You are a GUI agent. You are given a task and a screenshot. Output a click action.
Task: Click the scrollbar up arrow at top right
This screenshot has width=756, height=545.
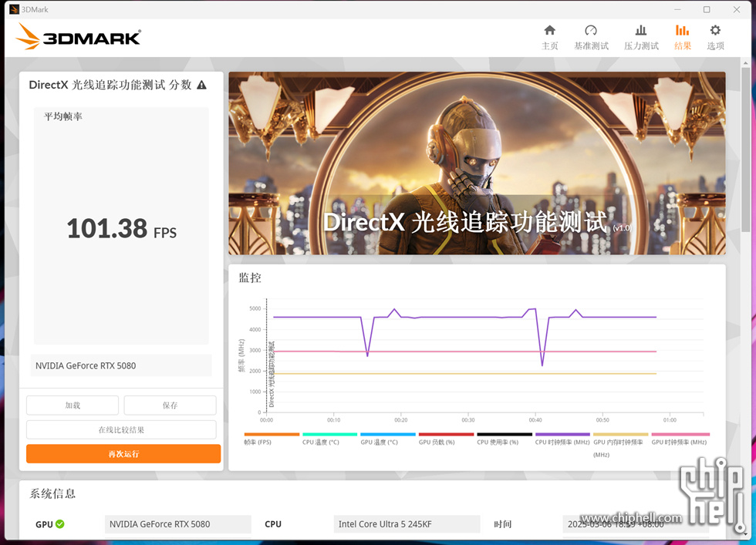(746, 63)
